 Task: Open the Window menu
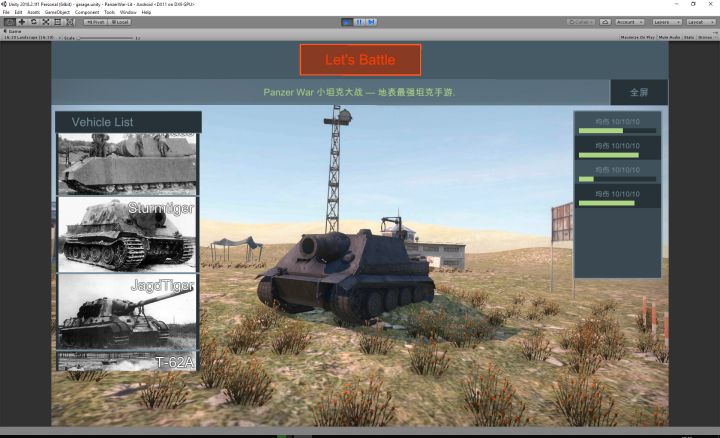(x=128, y=12)
